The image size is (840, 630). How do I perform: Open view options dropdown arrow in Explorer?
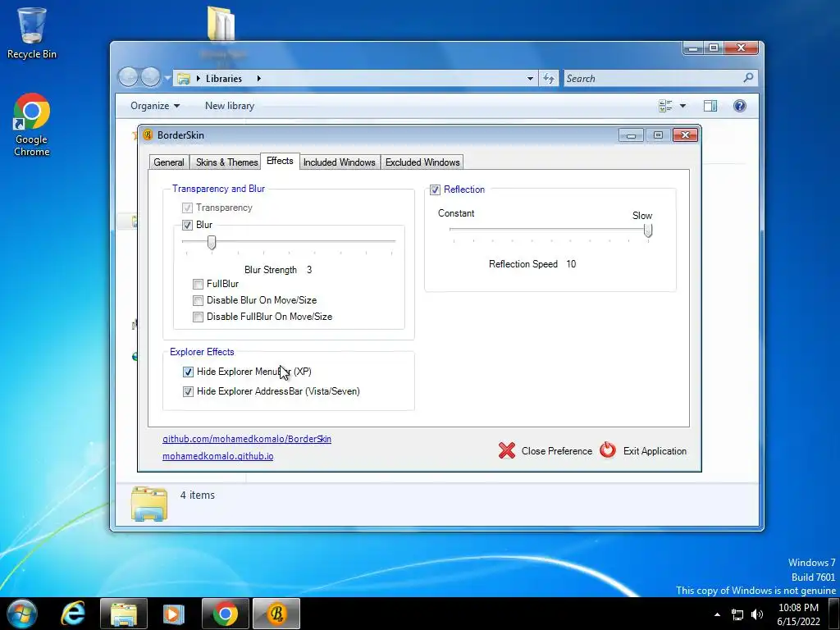coord(682,106)
